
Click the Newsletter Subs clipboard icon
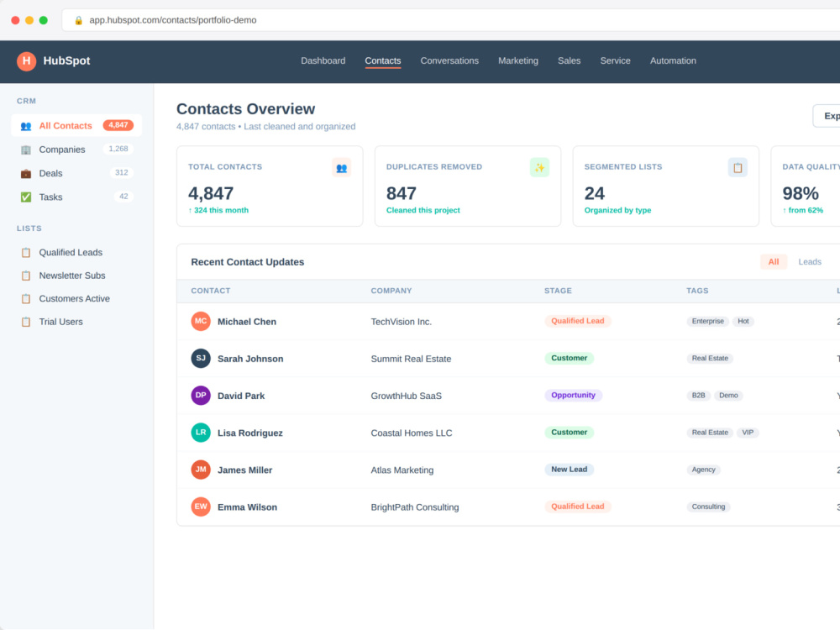pyautogui.click(x=26, y=276)
